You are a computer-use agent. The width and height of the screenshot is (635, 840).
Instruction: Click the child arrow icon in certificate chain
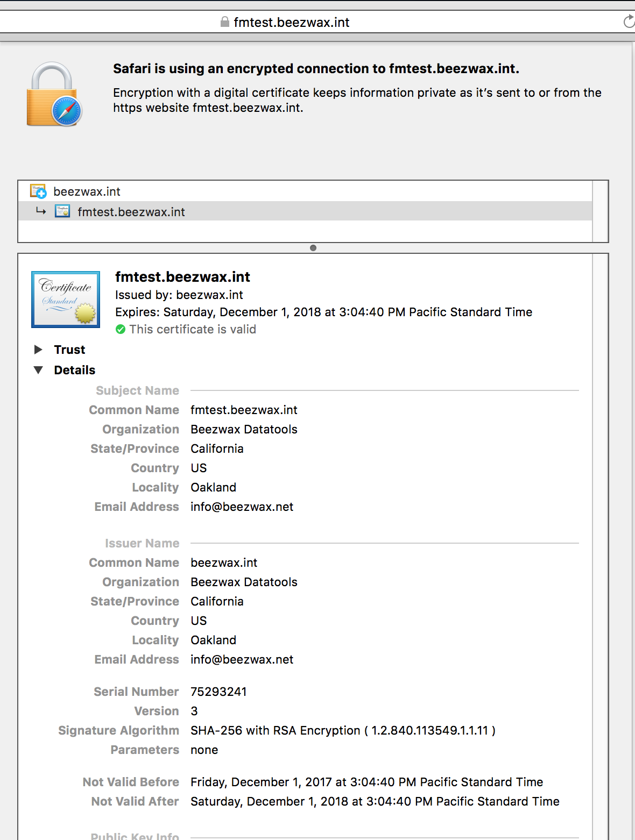(x=41, y=211)
